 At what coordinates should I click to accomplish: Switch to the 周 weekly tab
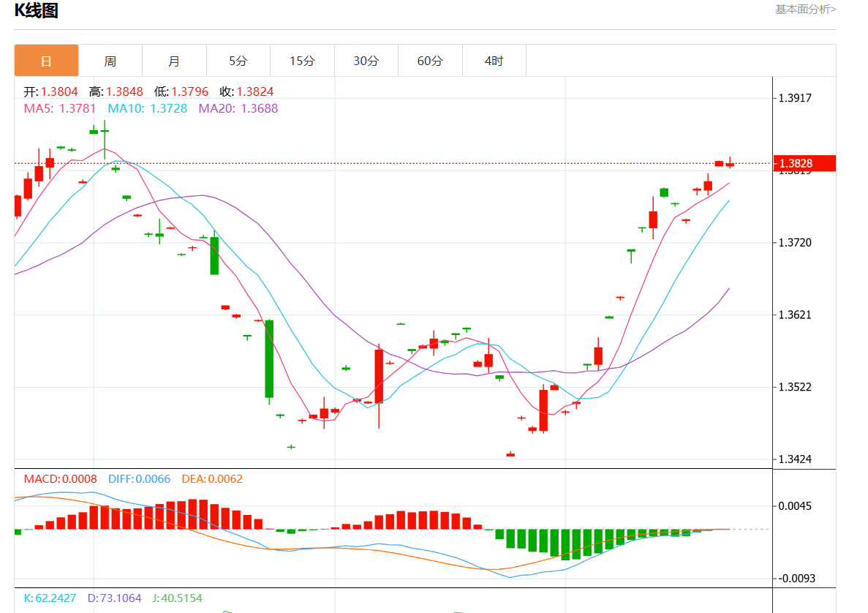(110, 61)
